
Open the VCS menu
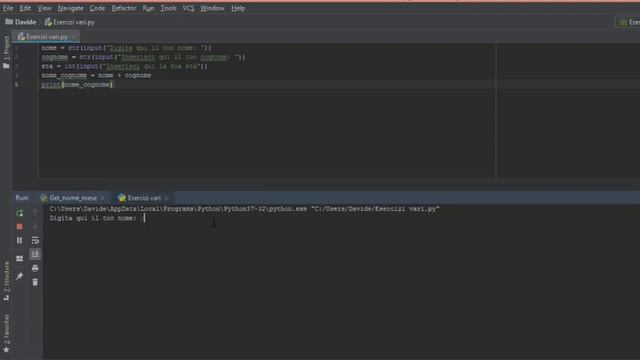pos(188,8)
